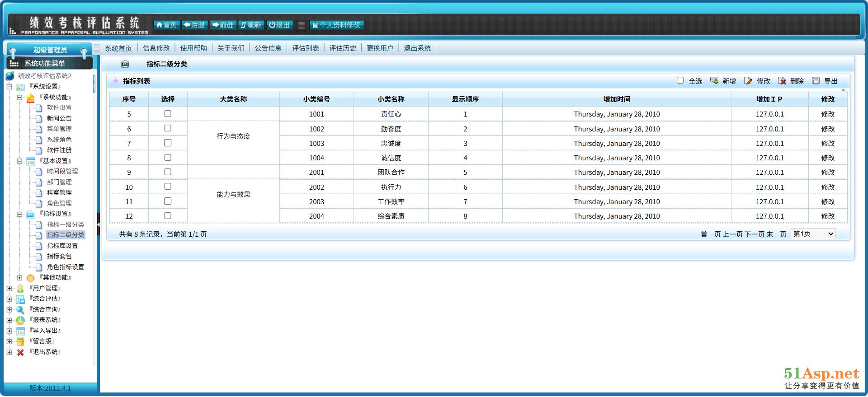Image resolution: width=868 pixels, height=397 pixels.
Task: Open the 第1页 page dropdown
Action: (813, 234)
